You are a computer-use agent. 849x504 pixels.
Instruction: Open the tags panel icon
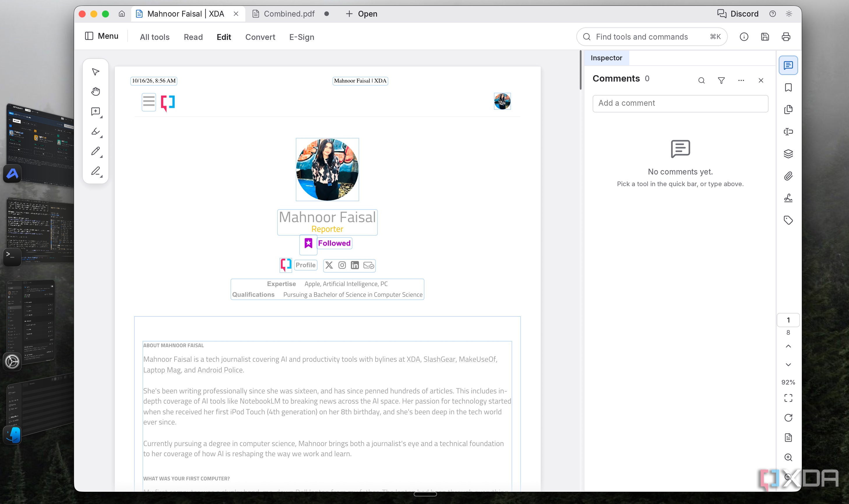pyautogui.click(x=788, y=220)
